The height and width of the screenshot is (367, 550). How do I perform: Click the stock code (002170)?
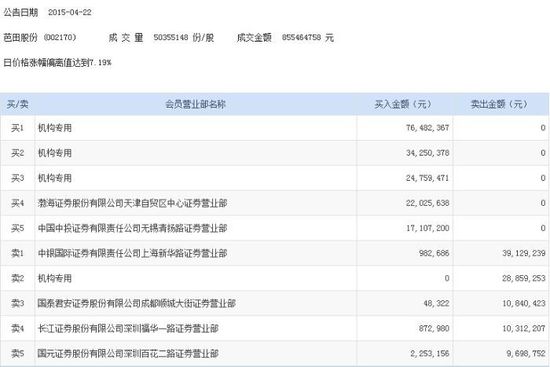click(x=60, y=37)
